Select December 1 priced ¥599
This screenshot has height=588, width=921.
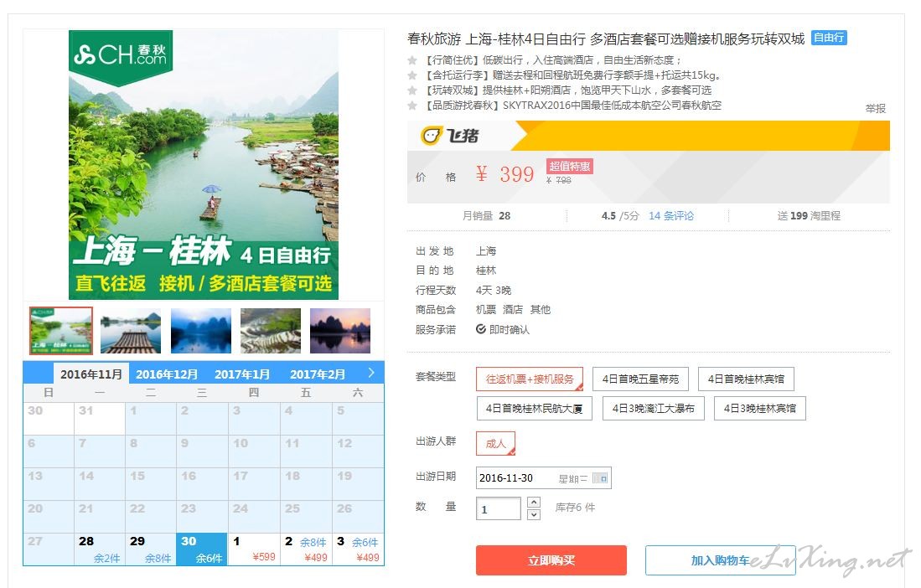[x=254, y=549]
